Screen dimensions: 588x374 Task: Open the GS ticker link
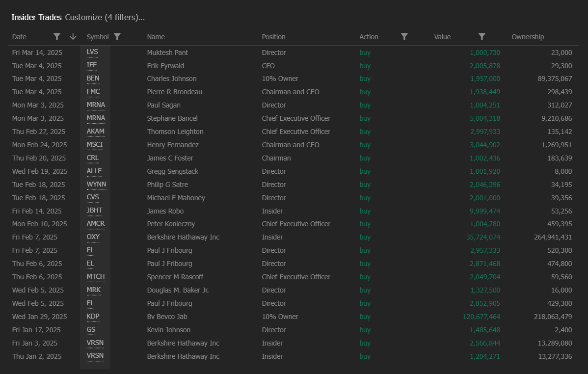point(91,329)
